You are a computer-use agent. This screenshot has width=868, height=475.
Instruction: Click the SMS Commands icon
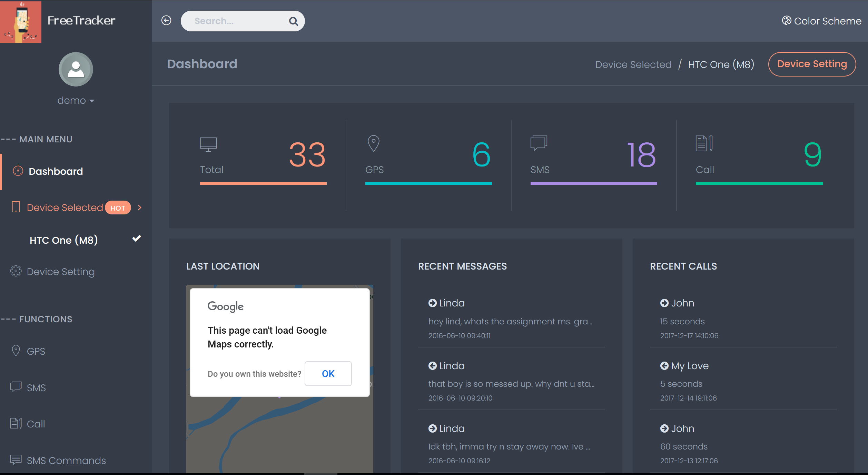pyautogui.click(x=16, y=460)
